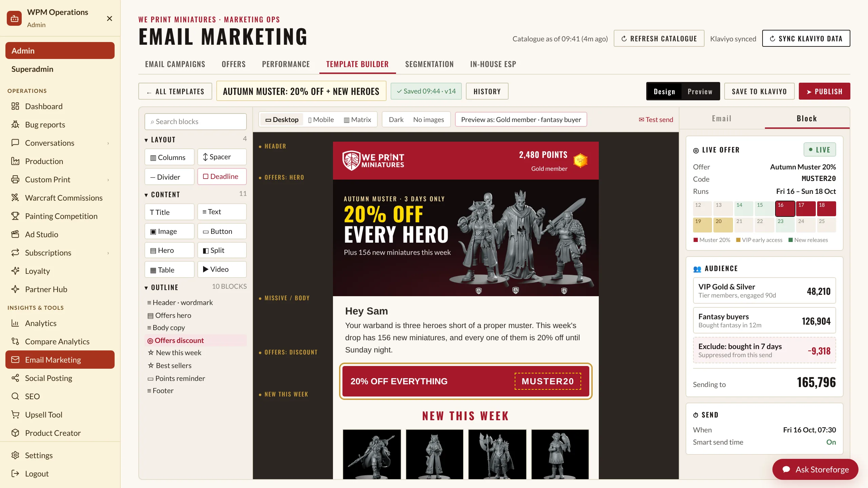868x488 pixels.
Task: Switch to Preview mode
Action: tap(700, 91)
